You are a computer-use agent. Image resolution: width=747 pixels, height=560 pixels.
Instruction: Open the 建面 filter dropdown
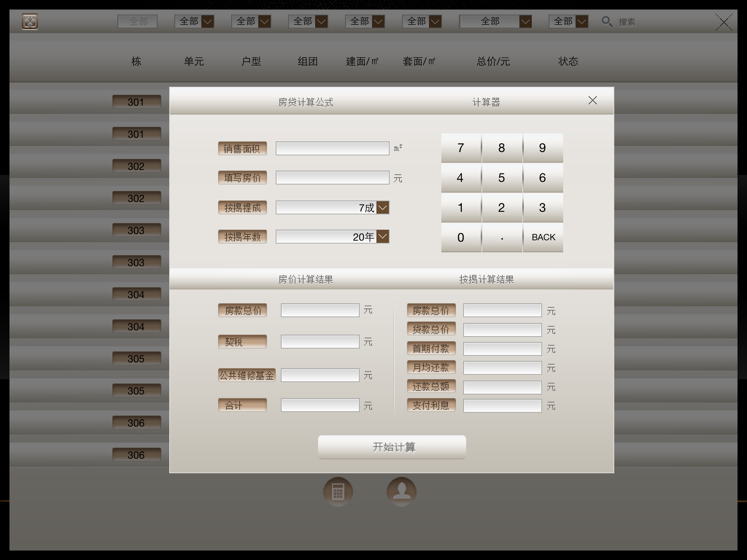pyautogui.click(x=365, y=22)
